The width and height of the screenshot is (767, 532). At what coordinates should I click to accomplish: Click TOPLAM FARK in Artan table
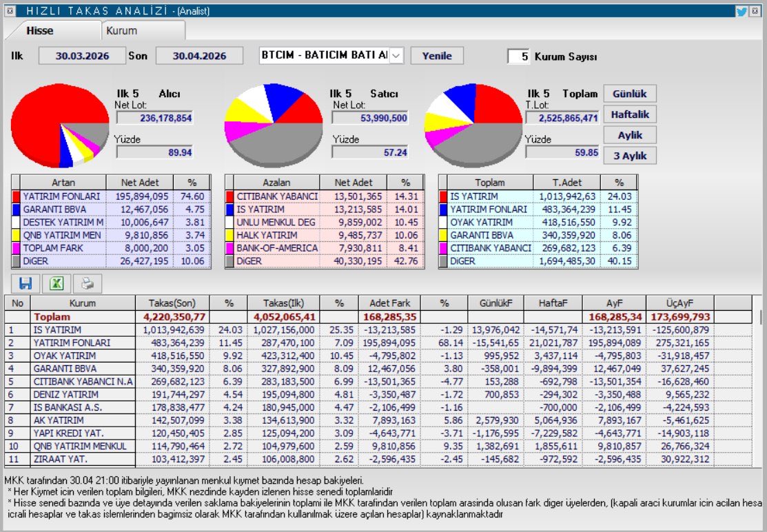tap(53, 248)
